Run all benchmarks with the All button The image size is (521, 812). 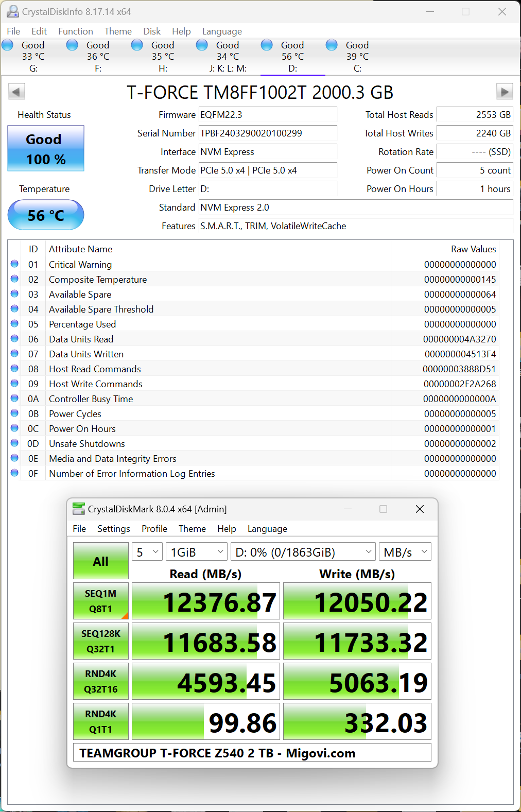tap(101, 561)
